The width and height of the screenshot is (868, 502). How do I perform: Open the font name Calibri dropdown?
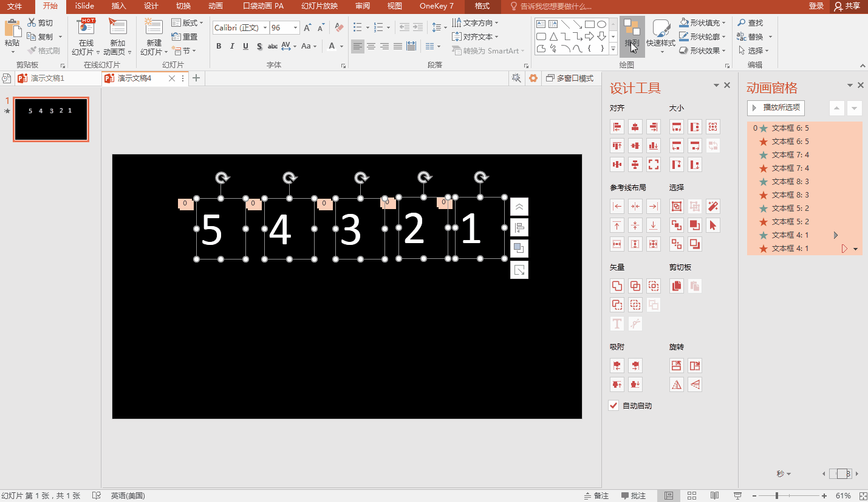coord(265,28)
